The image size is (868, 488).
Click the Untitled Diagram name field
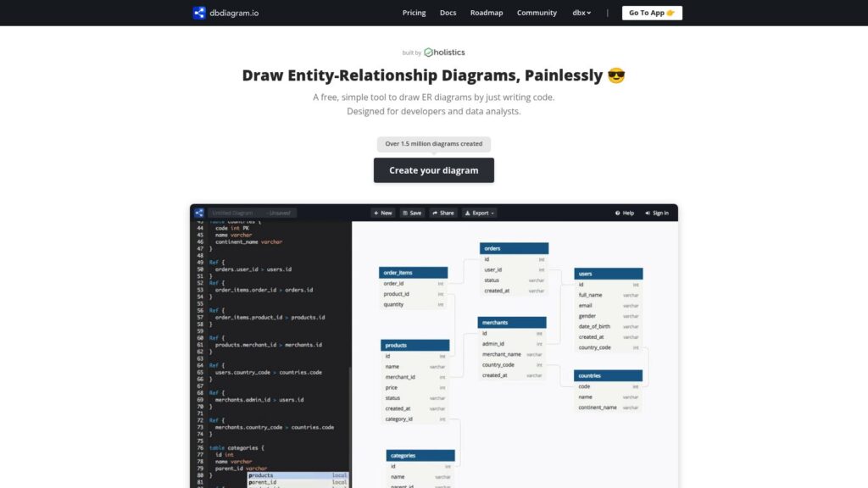click(252, 213)
